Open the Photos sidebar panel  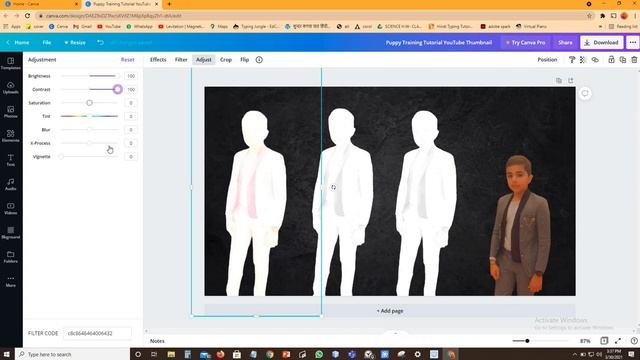(11, 111)
